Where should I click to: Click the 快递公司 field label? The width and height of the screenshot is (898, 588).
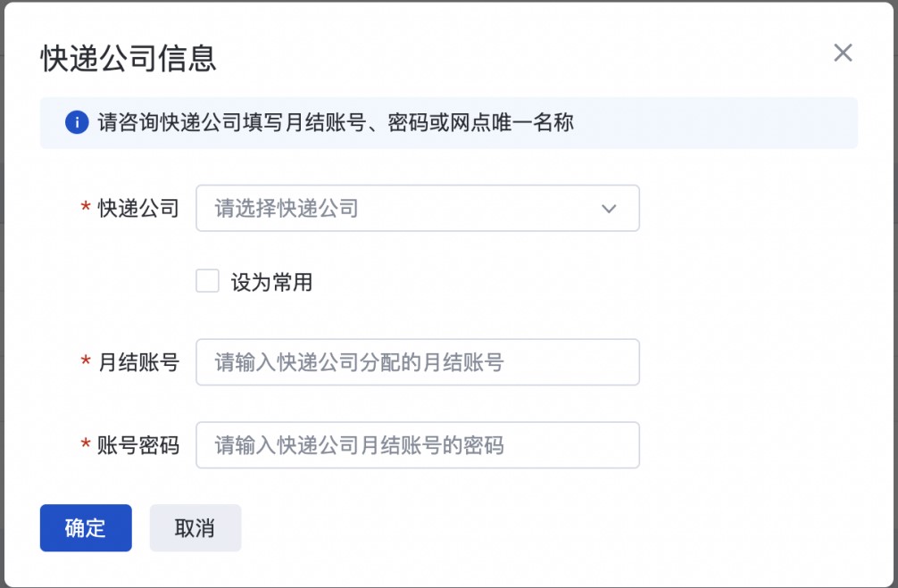coord(138,209)
